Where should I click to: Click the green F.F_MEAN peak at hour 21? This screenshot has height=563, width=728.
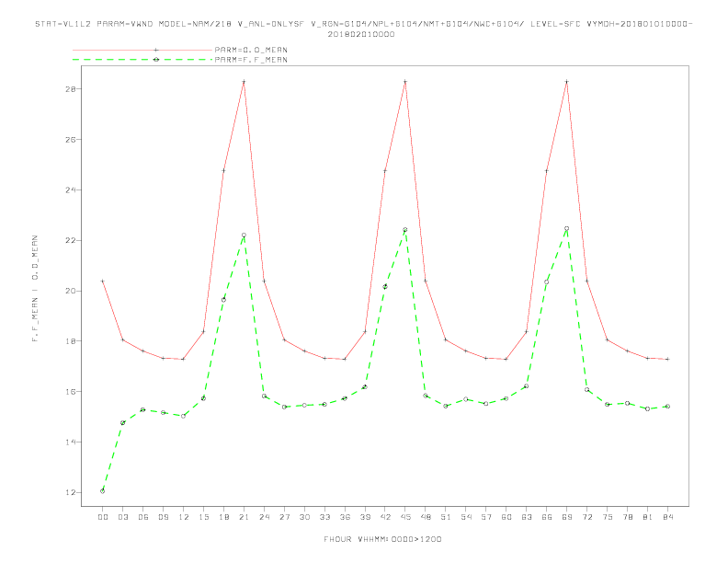244,236
